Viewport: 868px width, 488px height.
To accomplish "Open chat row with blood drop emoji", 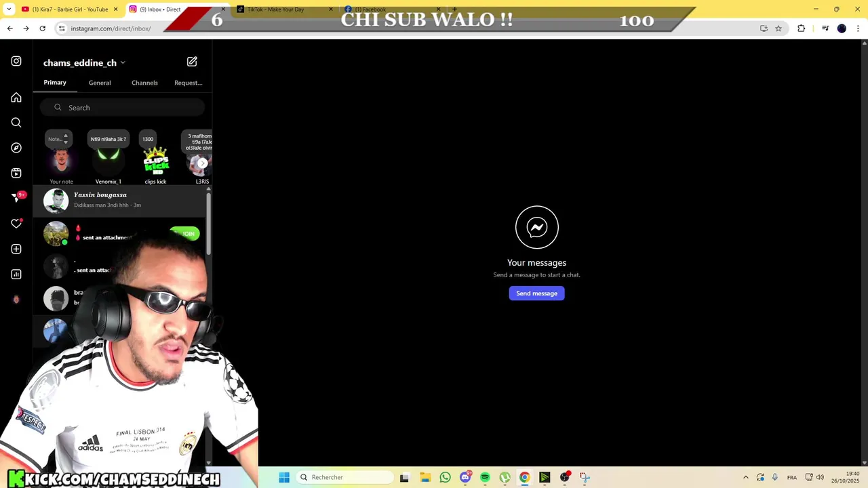I will coord(119,233).
